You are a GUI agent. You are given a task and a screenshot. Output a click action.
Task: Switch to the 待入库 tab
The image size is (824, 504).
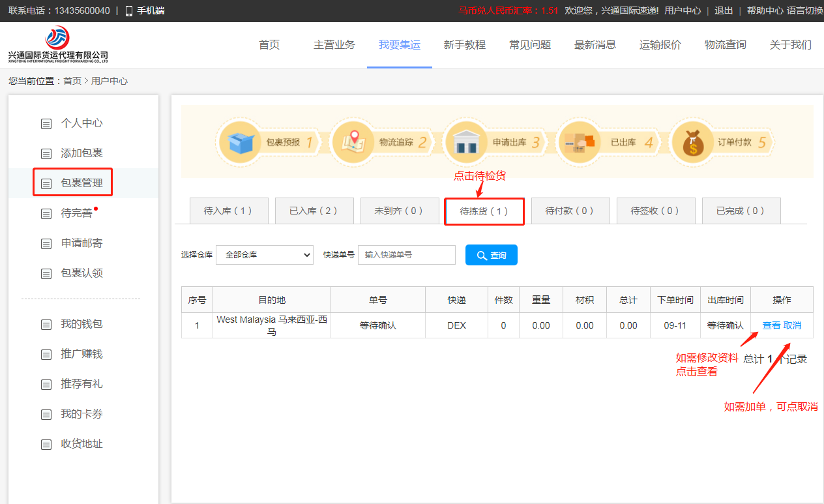pos(228,211)
